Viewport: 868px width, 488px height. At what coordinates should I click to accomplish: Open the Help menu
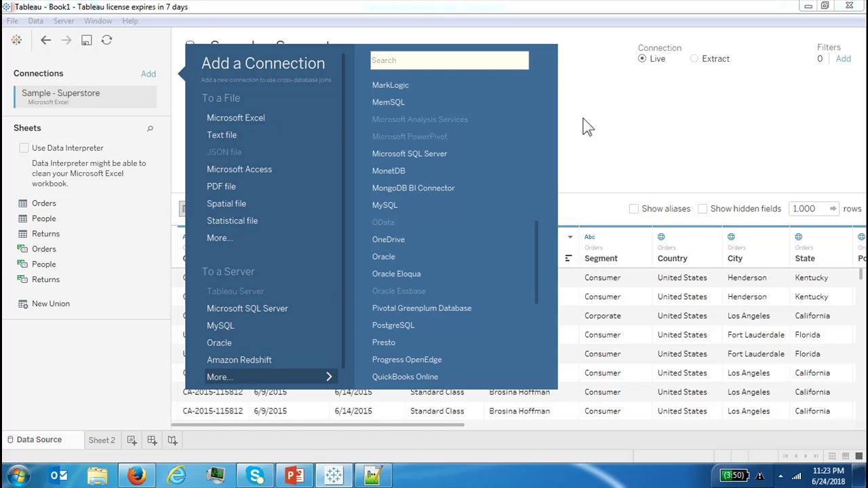tap(130, 21)
